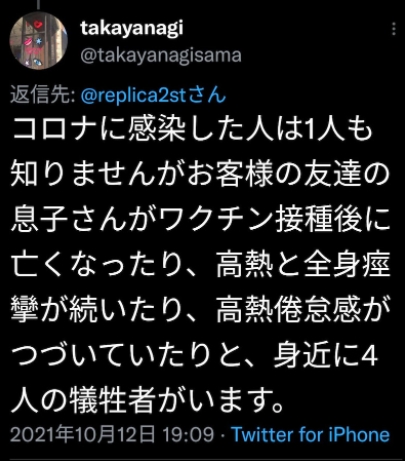Image resolution: width=405 pixels, height=461 pixels.
Task: Click the tweet line starting コロナに感染した
Action: click(193, 129)
